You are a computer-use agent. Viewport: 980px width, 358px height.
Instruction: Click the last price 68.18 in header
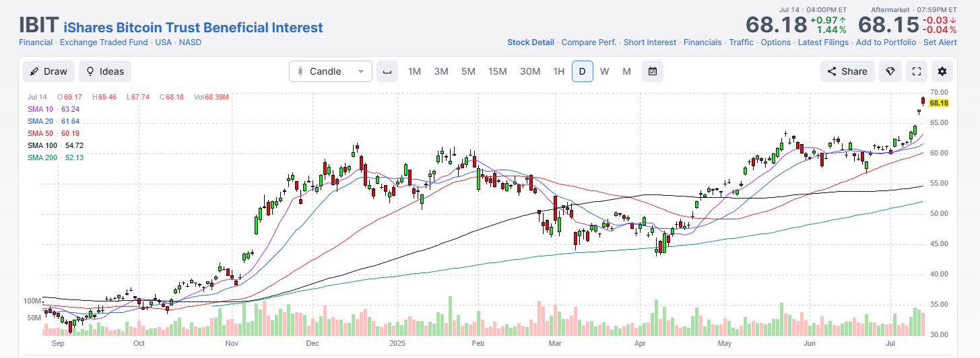(x=776, y=25)
